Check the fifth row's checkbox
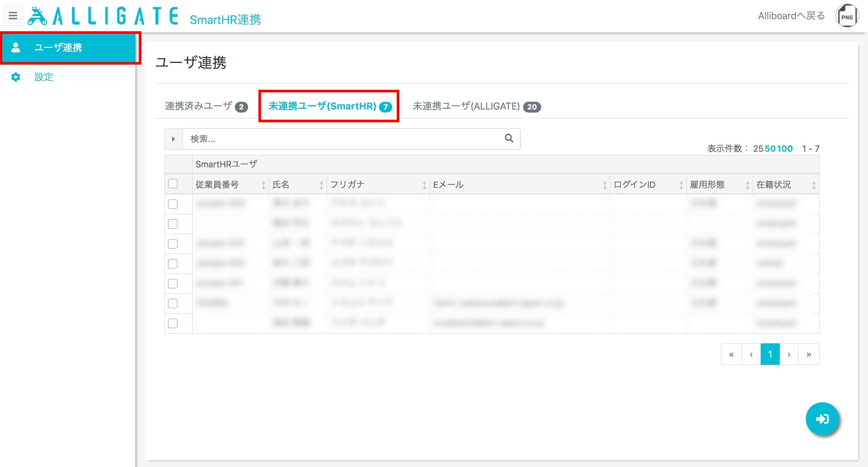Screen dimensions: 868x467 coord(173,284)
